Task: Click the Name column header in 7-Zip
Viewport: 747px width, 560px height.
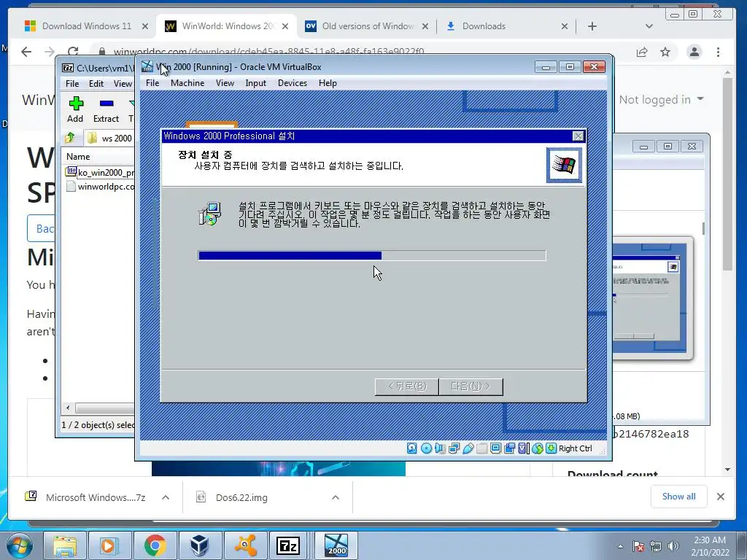Action: (x=98, y=156)
